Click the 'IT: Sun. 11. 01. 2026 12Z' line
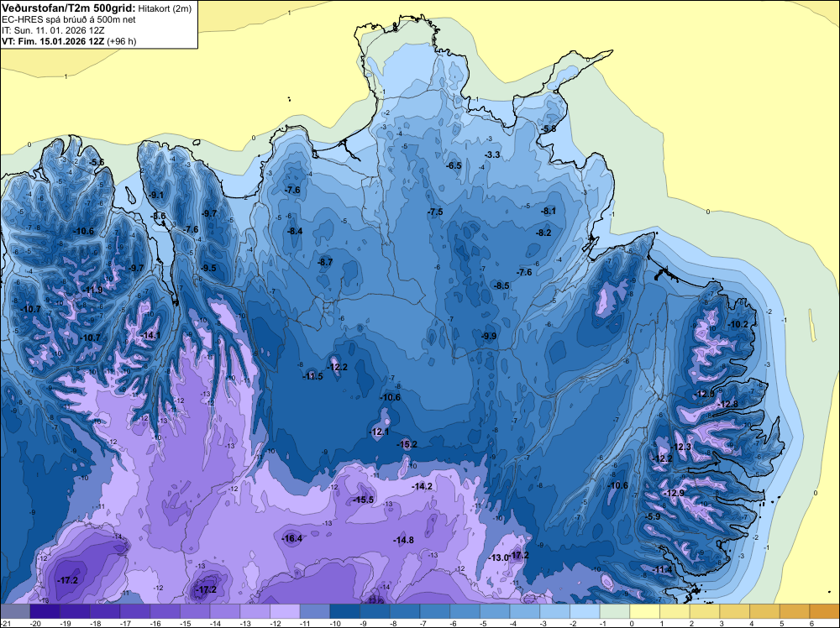Viewport: 840px width, 628px height. click(53, 30)
